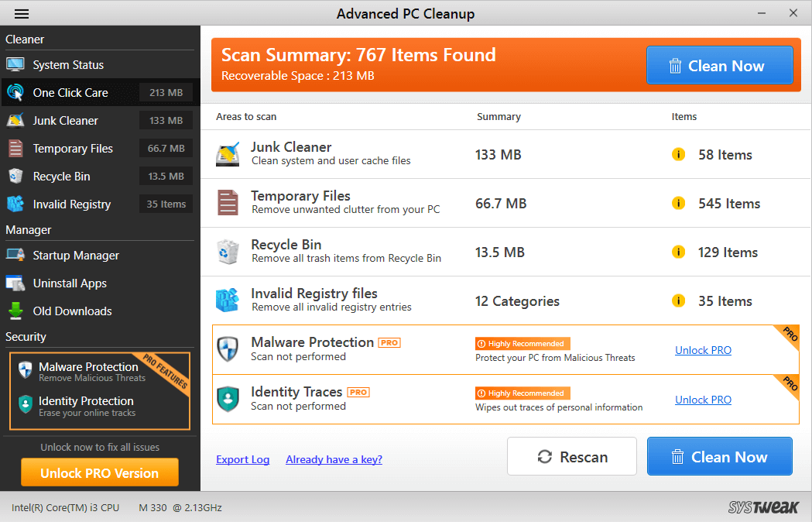Image resolution: width=812 pixels, height=522 pixels.
Task: Open the Temporary Files document icon
Action: pos(15,148)
